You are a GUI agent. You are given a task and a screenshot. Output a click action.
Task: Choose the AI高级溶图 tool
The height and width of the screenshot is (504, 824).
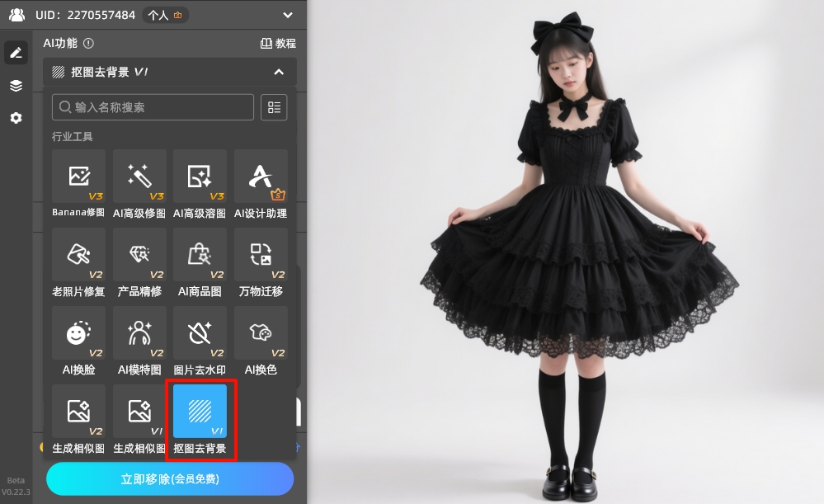(200, 177)
